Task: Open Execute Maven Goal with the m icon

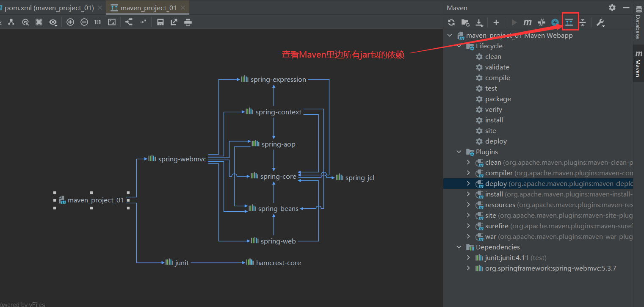Action: pos(527,22)
